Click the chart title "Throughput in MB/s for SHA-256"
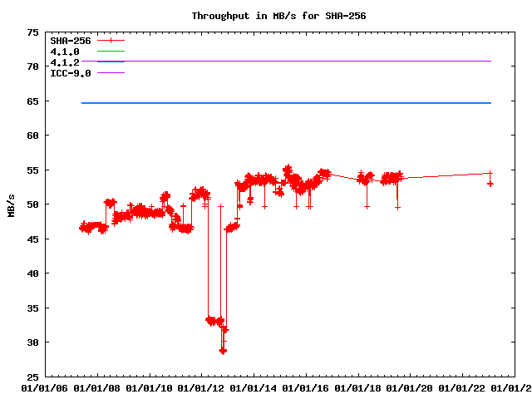The width and height of the screenshot is (532, 399). pyautogui.click(x=278, y=16)
